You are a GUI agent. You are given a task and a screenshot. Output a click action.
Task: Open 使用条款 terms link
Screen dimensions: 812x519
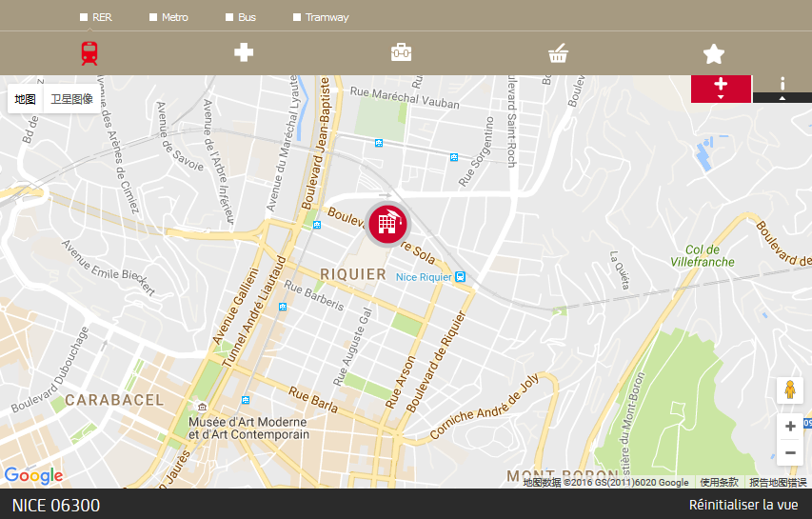pyautogui.click(x=720, y=483)
